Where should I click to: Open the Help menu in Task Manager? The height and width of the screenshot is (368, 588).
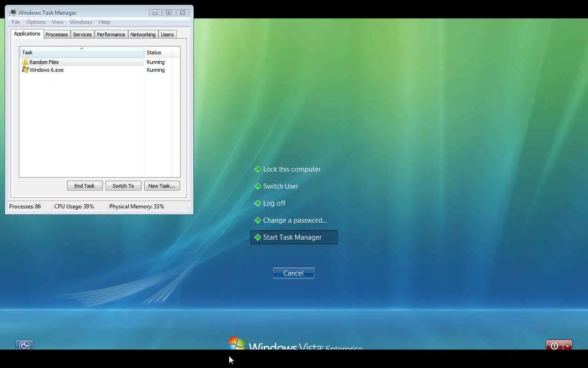(x=104, y=22)
